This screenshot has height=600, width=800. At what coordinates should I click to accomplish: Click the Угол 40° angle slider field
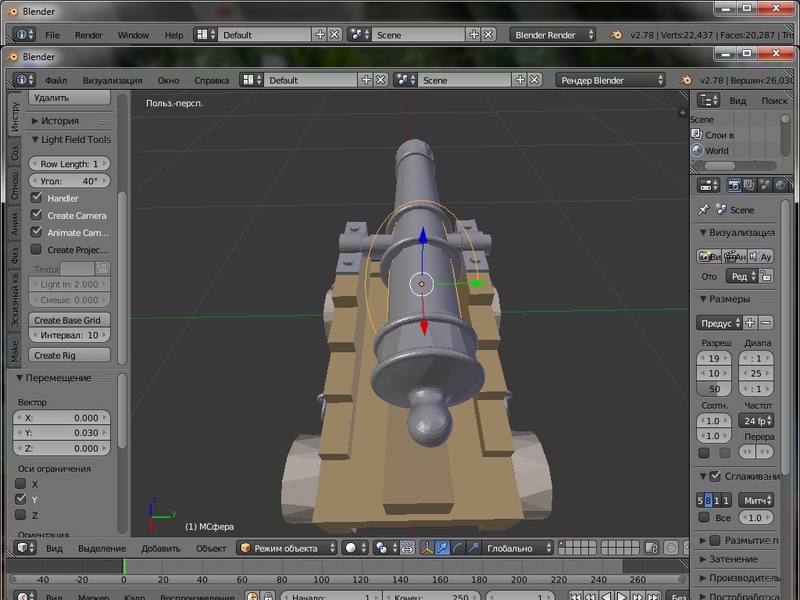[x=69, y=181]
